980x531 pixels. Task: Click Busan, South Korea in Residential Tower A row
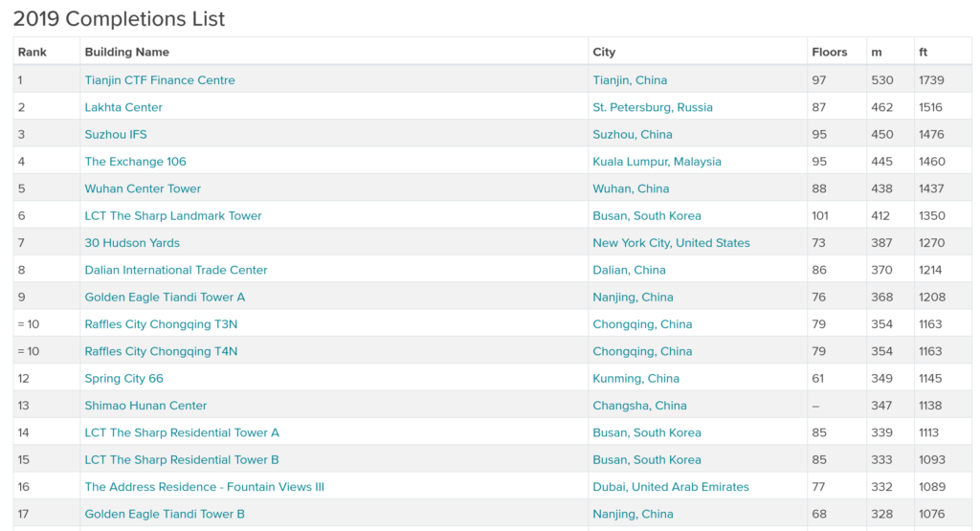click(647, 432)
